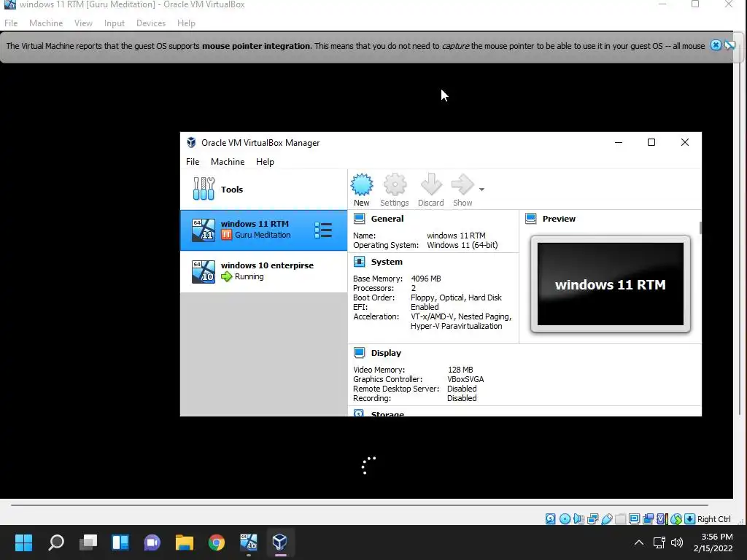
Task: Open the Windows Start menu
Action: 23,542
